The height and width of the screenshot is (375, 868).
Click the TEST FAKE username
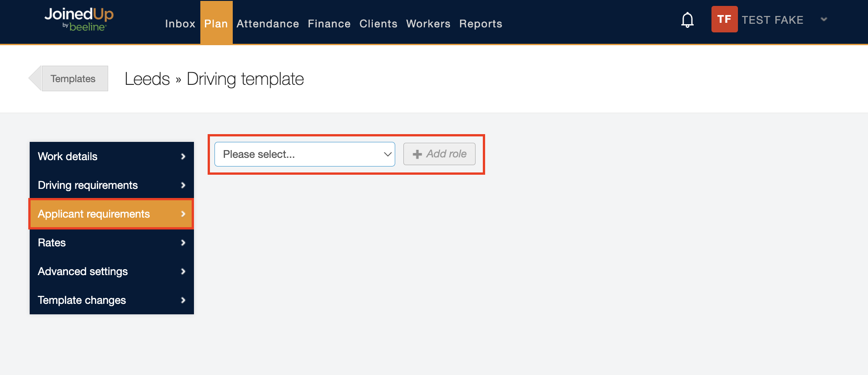772,20
